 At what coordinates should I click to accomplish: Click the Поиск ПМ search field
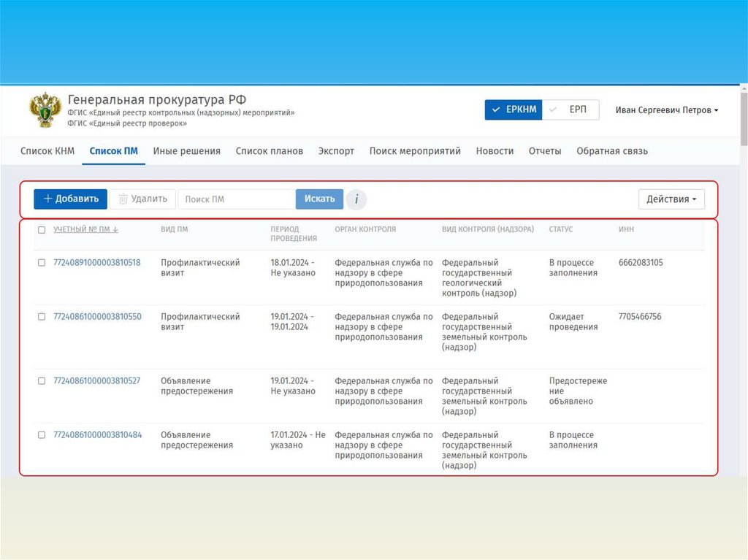237,199
